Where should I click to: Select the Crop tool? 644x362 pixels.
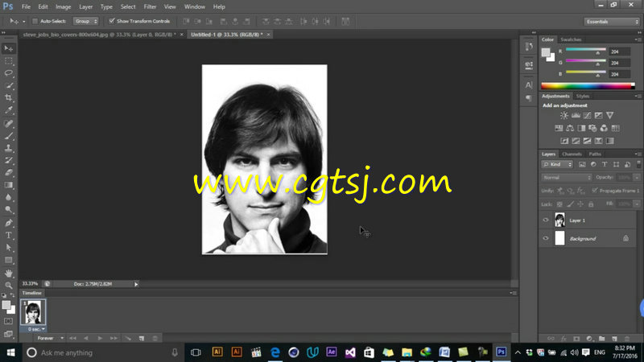click(9, 97)
